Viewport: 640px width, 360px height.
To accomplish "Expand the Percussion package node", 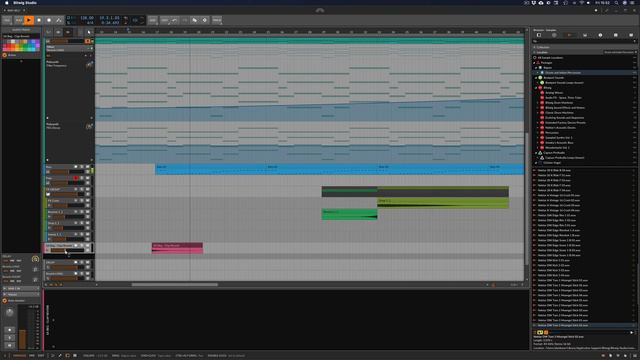I will 539,133.
